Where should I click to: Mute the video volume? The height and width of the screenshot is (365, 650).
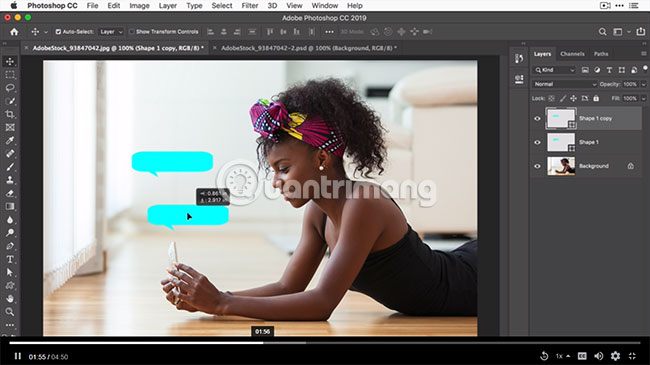599,356
